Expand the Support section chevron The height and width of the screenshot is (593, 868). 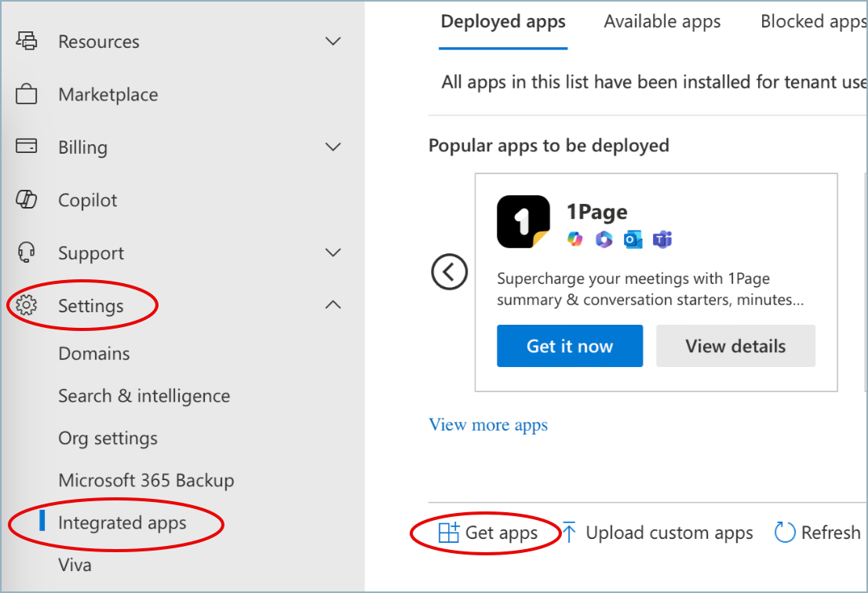pos(334,253)
